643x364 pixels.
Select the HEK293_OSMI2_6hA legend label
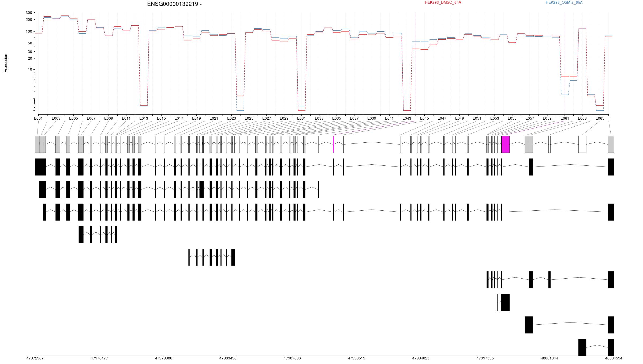click(564, 3)
